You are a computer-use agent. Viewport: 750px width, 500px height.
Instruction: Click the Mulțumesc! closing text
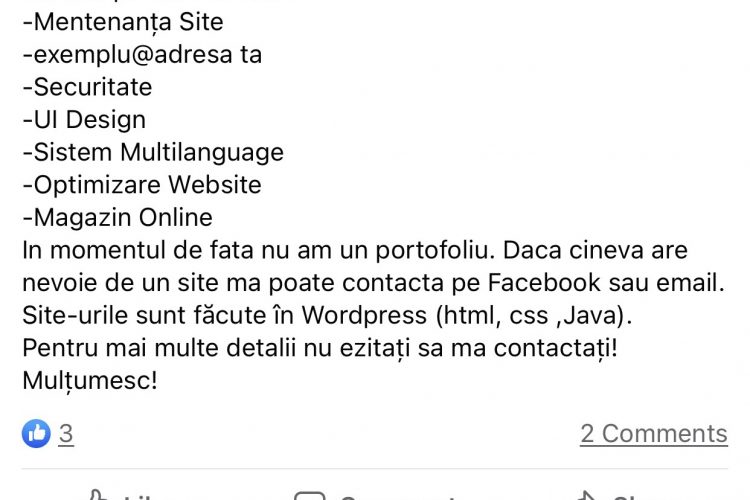click(x=90, y=381)
